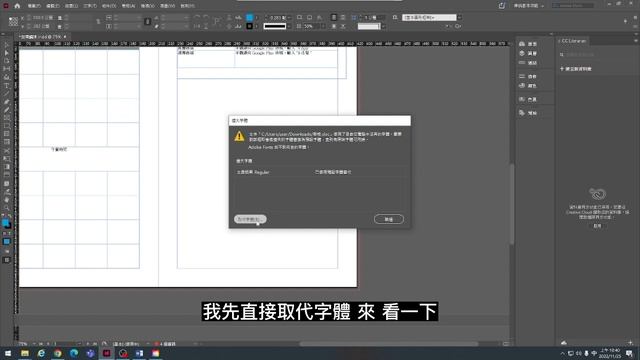The height and width of the screenshot is (360, 640).
Task: Open the Layers panel icon
Action: [x=522, y=53]
